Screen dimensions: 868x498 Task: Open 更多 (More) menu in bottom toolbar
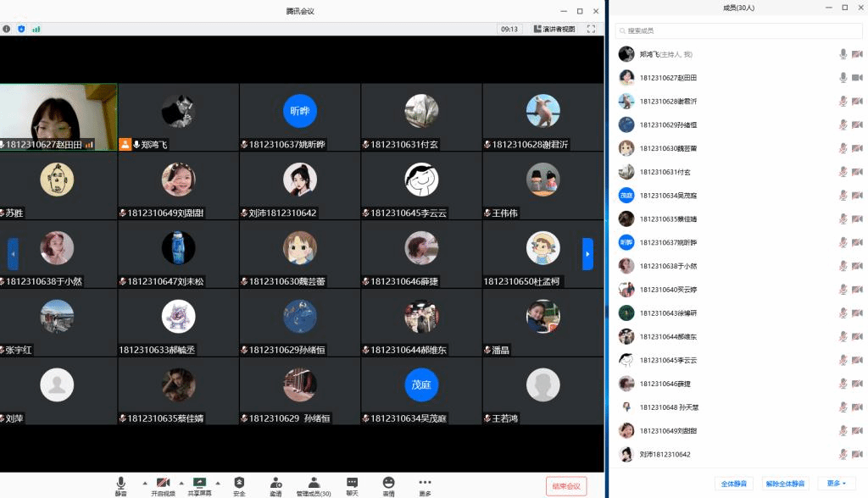pos(425,484)
